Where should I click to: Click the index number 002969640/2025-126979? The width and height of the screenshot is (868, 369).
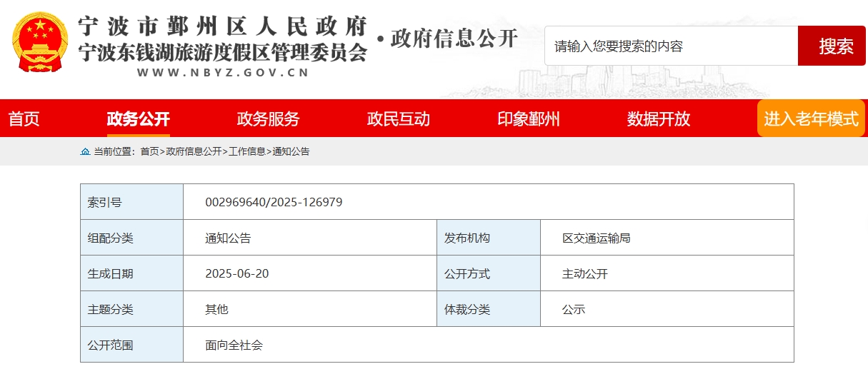point(274,202)
